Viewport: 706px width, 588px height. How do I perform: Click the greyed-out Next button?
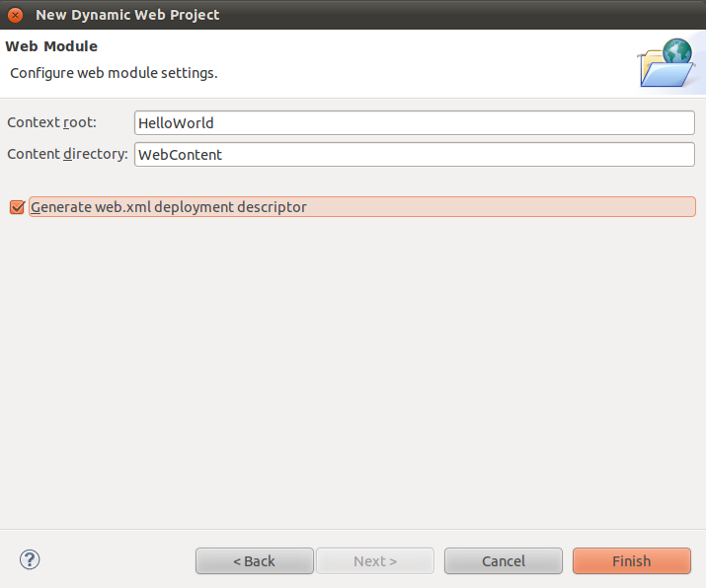click(x=374, y=561)
